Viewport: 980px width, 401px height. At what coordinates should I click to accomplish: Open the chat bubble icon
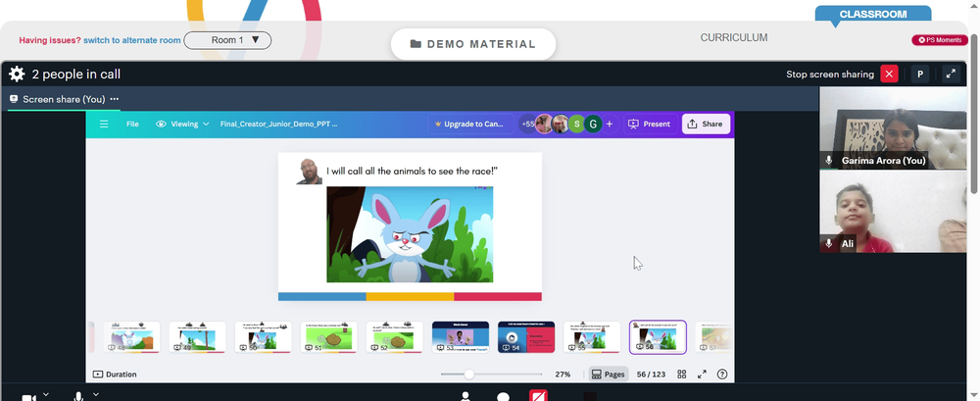pyautogui.click(x=503, y=397)
